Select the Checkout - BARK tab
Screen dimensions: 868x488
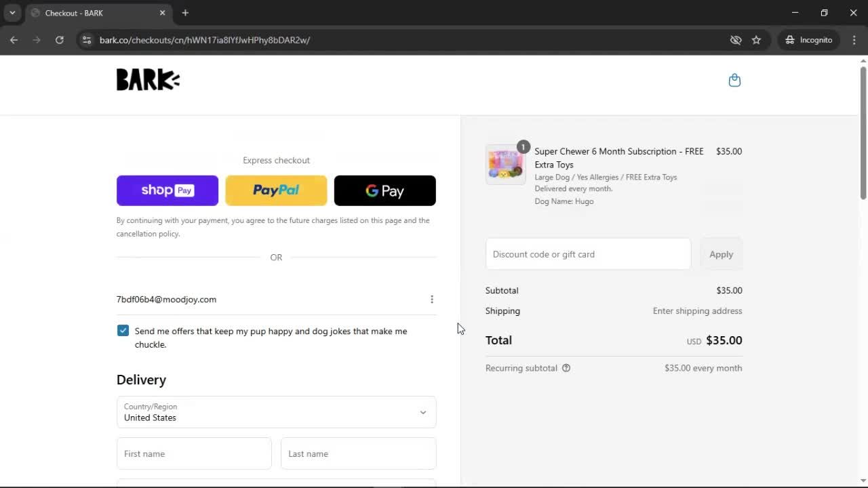(98, 13)
